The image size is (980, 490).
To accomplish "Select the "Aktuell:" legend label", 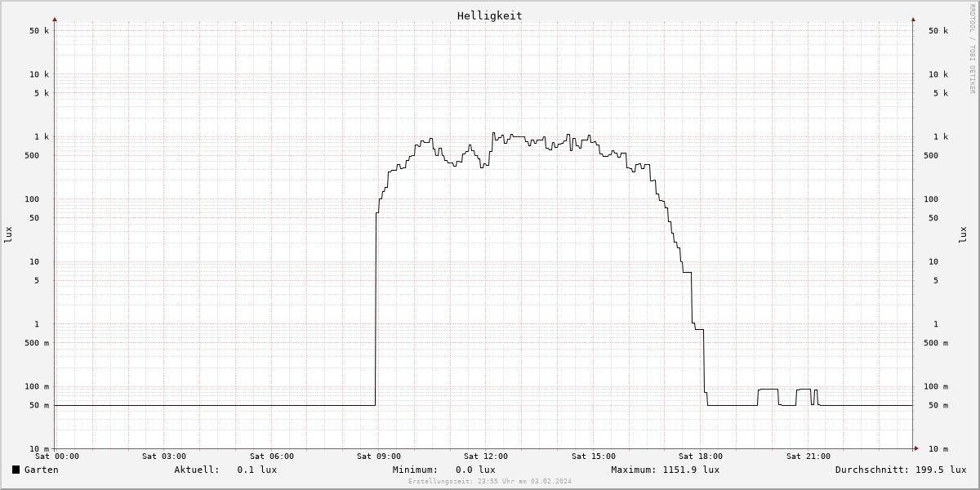I will (x=197, y=470).
